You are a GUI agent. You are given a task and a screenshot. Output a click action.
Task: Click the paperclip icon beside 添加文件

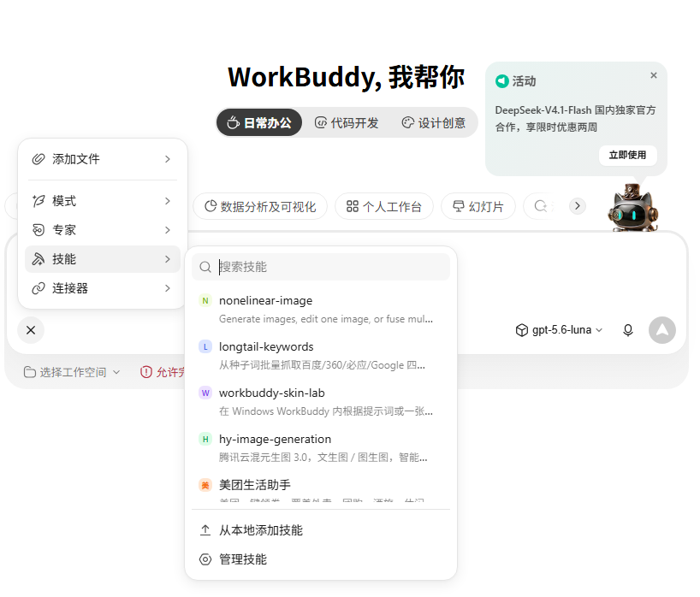coord(39,159)
